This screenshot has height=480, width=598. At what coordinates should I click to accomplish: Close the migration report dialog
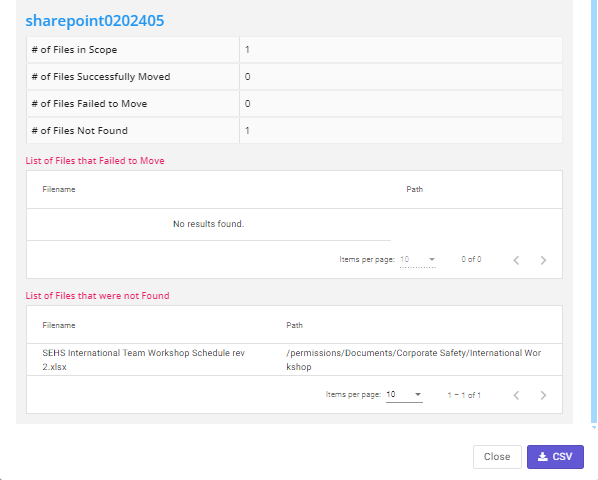[497, 456]
